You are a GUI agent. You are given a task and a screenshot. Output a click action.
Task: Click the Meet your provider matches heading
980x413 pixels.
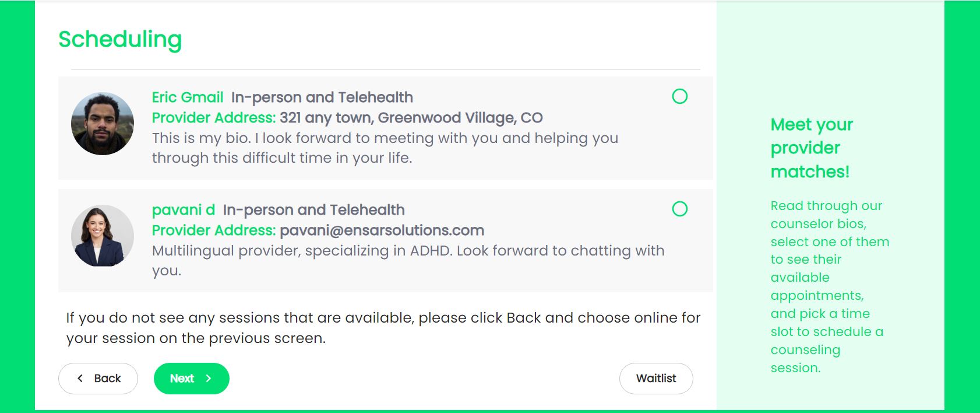click(812, 148)
